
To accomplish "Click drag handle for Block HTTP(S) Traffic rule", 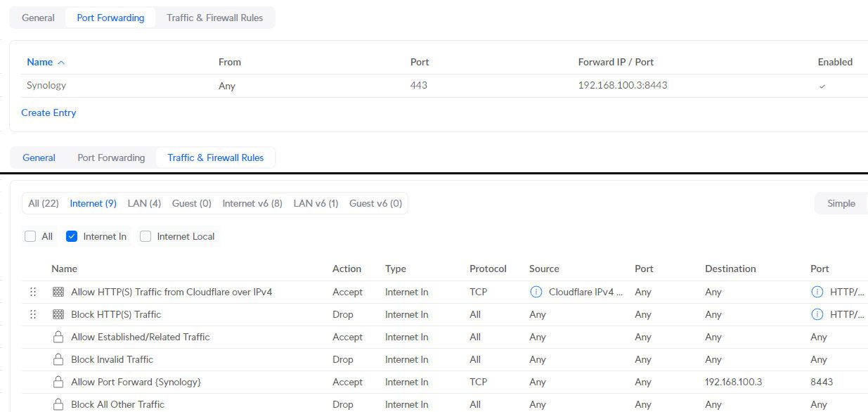I will (32, 314).
